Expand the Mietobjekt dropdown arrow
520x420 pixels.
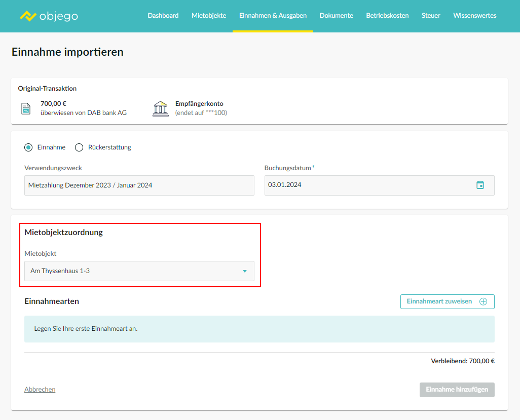pos(245,271)
